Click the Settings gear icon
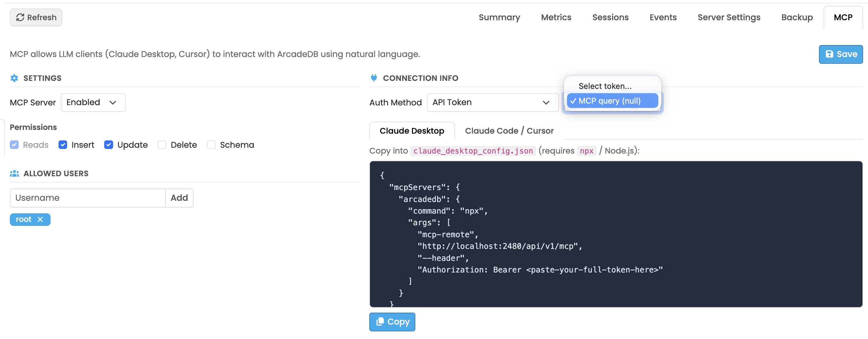Viewport: 868px width, 339px height. pyautogui.click(x=14, y=78)
